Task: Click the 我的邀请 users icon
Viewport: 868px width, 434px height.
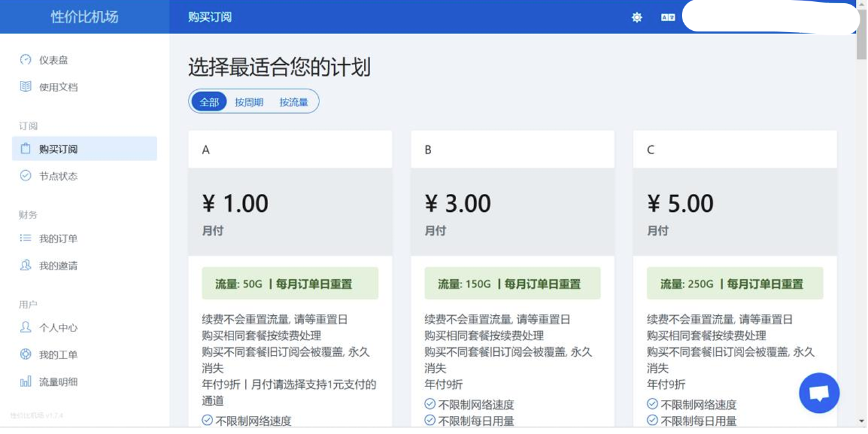Action: coord(26,265)
